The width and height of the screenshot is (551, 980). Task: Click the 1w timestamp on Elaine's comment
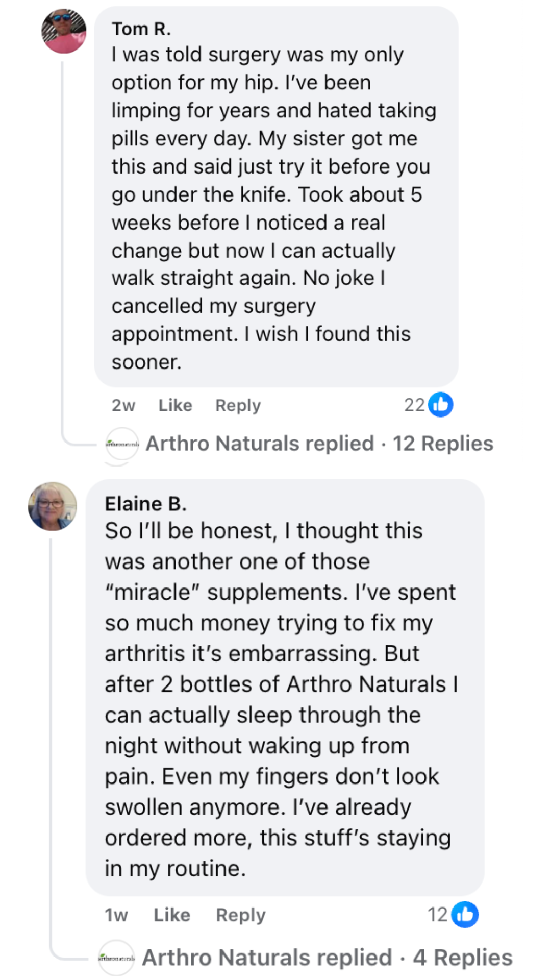[x=116, y=915]
